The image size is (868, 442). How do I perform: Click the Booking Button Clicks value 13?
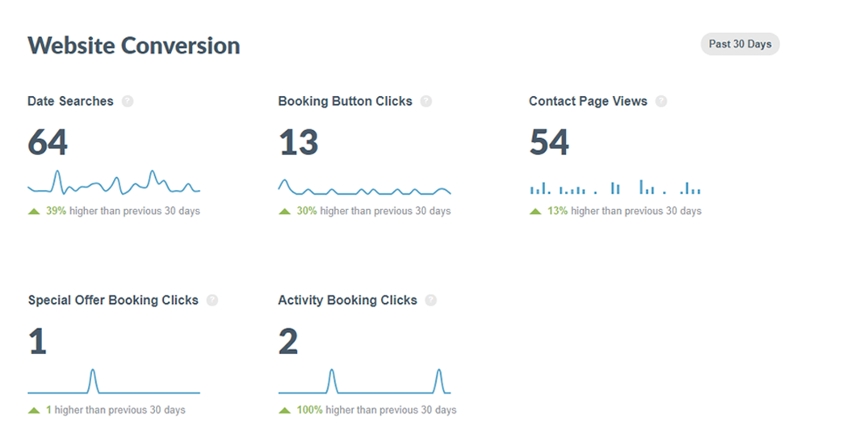(x=299, y=143)
